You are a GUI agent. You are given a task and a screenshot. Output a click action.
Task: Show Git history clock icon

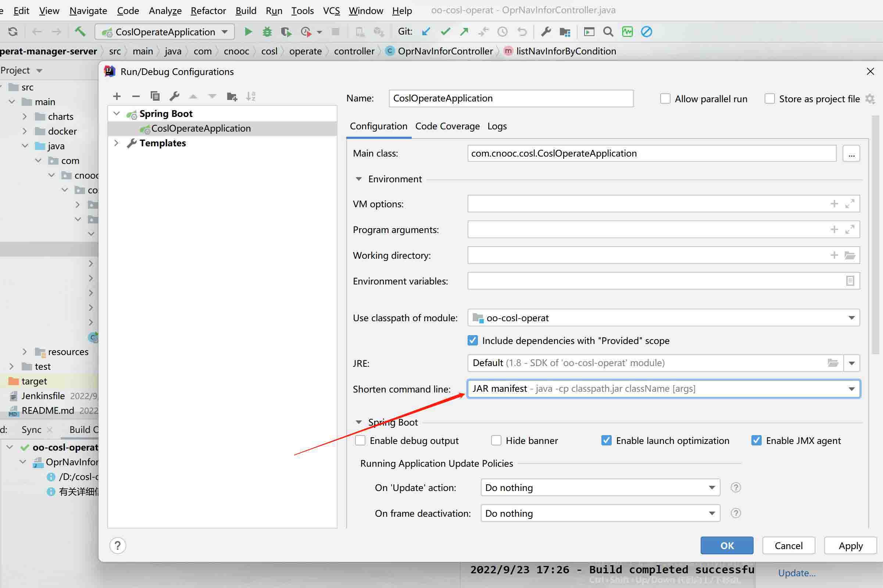(503, 32)
